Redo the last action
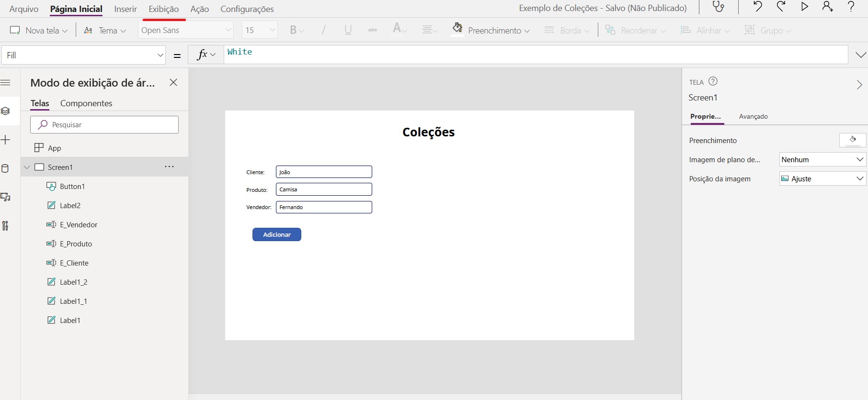This screenshot has height=400, width=868. [x=781, y=7]
